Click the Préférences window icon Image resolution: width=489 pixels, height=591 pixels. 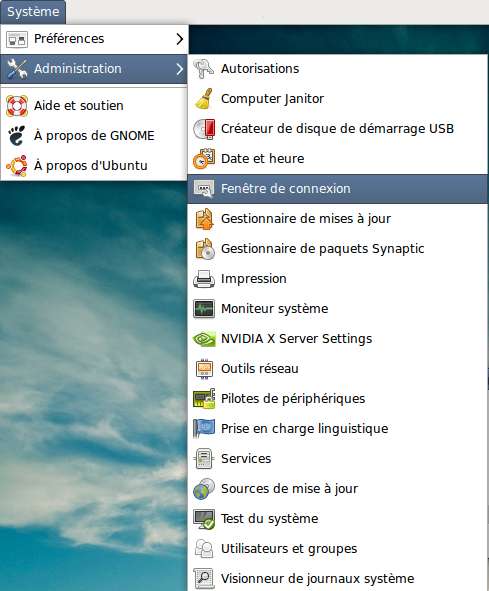[17, 39]
